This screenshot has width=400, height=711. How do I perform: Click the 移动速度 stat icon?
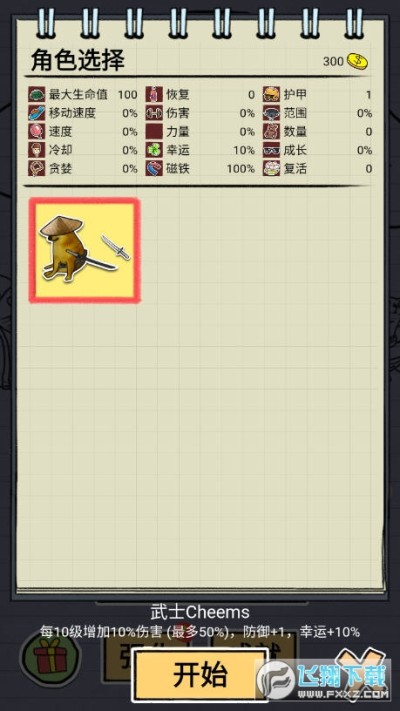37,113
